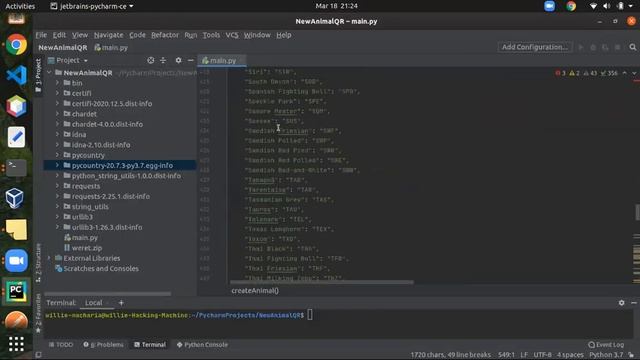The image size is (640, 360).
Task: Open the Python Console tool window
Action: coord(202,345)
